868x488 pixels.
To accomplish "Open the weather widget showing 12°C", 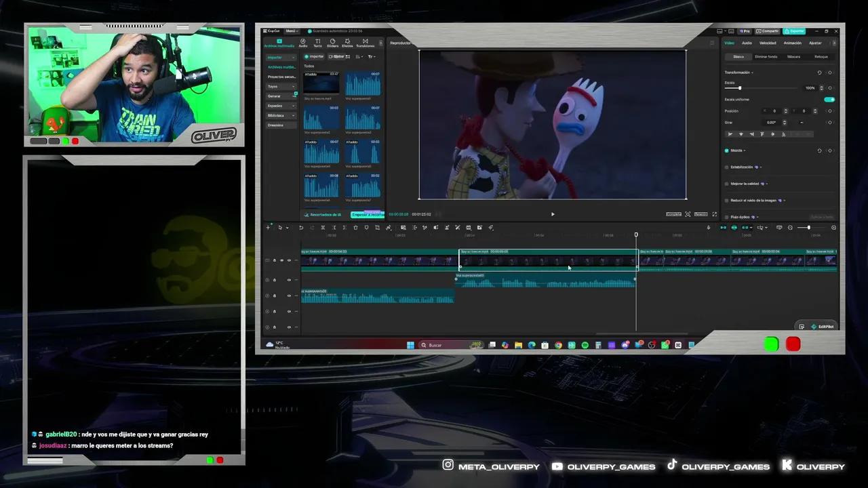I will pos(277,345).
